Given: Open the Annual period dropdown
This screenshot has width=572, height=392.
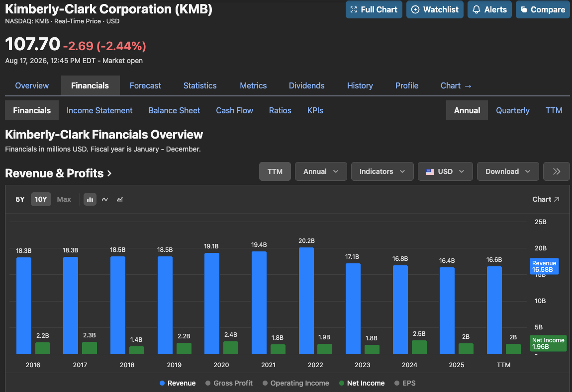Looking at the screenshot, I should (321, 171).
